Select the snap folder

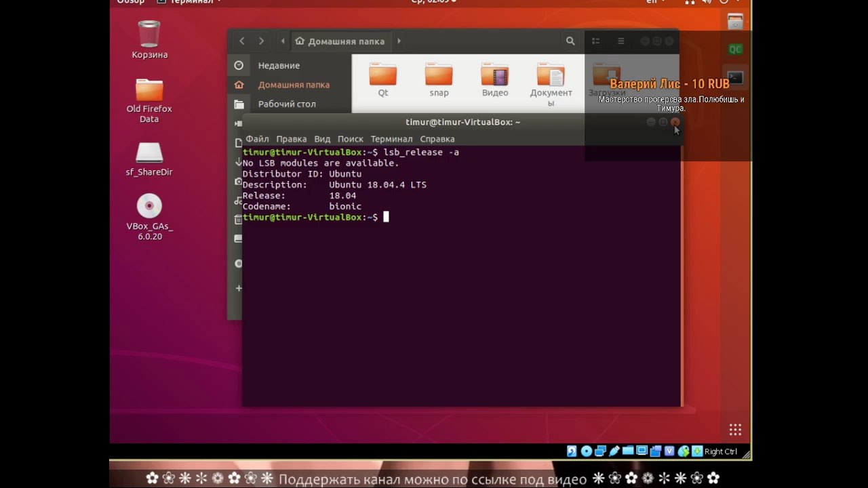click(439, 80)
